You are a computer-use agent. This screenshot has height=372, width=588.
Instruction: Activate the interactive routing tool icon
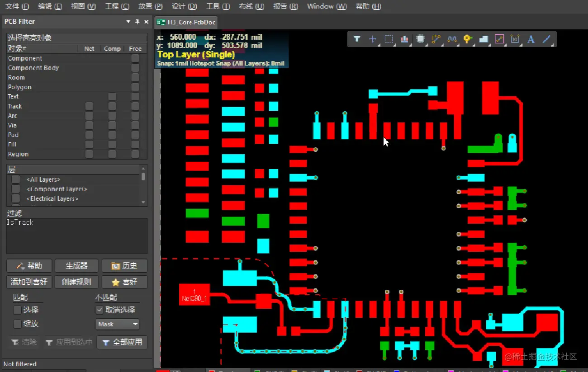click(x=436, y=39)
